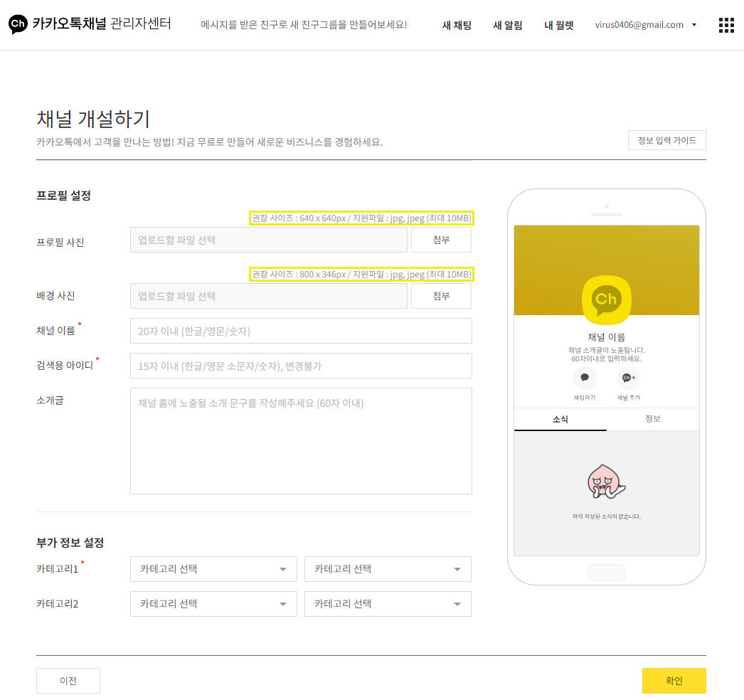This screenshot has width=744, height=700.
Task: Click 카카오톡채널 관리자센터 title text
Action: pyautogui.click(x=102, y=23)
